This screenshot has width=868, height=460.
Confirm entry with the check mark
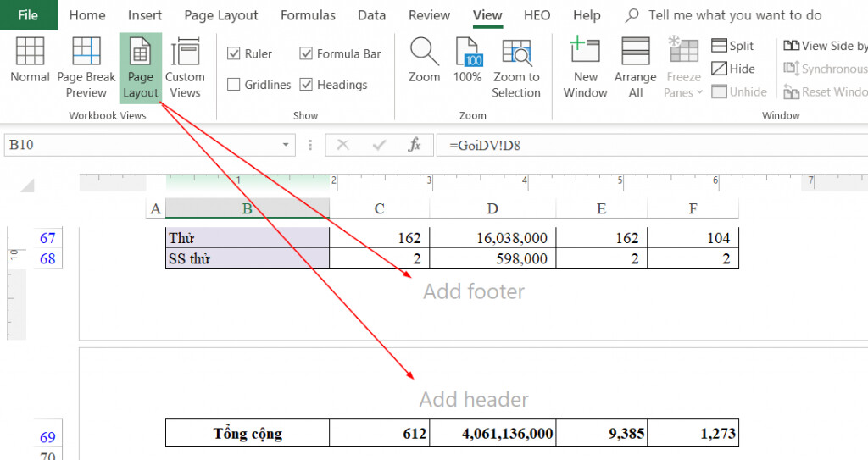pos(379,145)
